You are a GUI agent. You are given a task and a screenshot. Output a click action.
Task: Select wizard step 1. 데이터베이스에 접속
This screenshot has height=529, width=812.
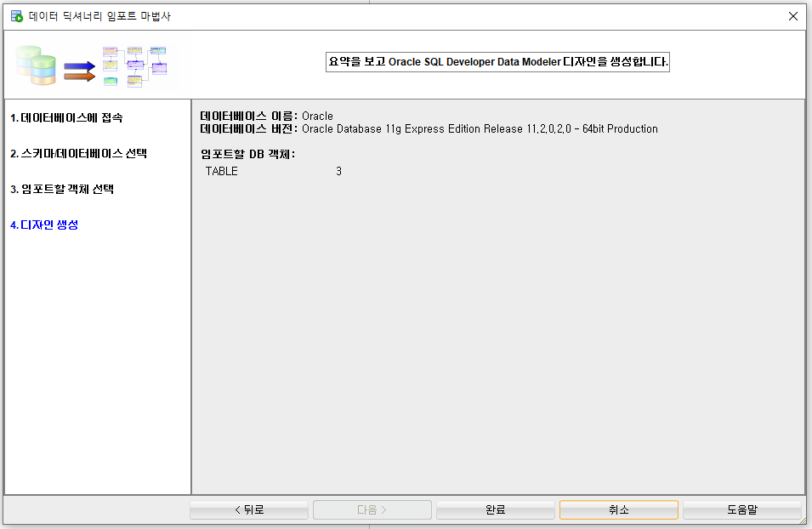66,118
